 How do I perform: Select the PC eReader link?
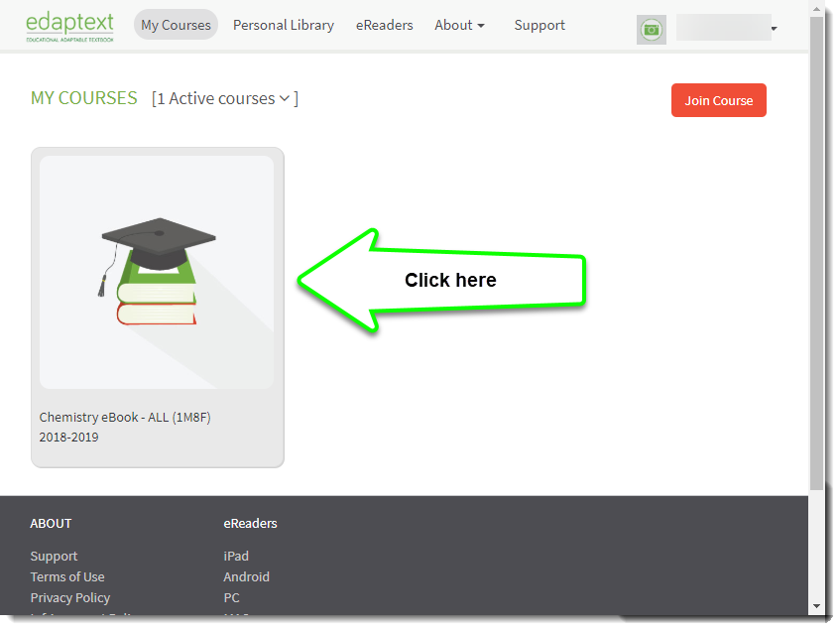point(231,597)
